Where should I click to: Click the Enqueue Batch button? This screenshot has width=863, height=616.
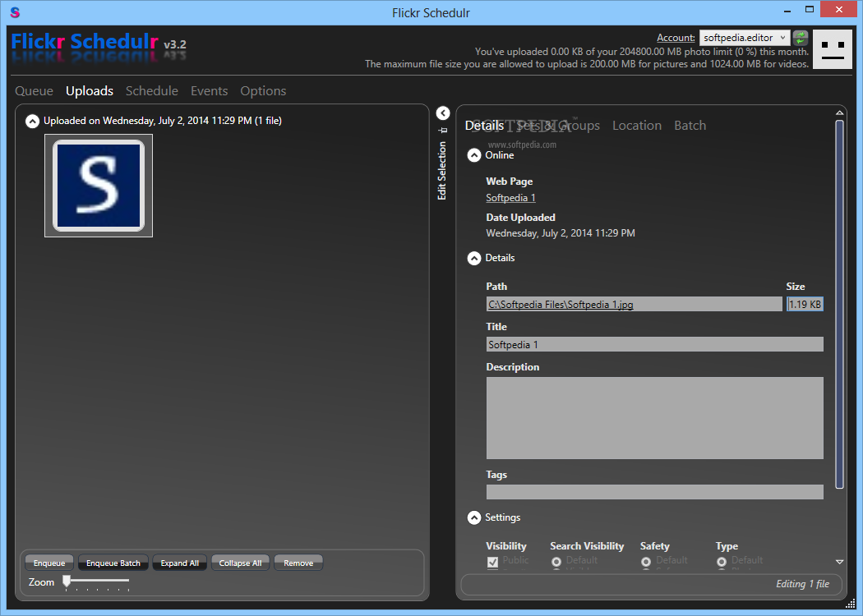click(x=113, y=563)
